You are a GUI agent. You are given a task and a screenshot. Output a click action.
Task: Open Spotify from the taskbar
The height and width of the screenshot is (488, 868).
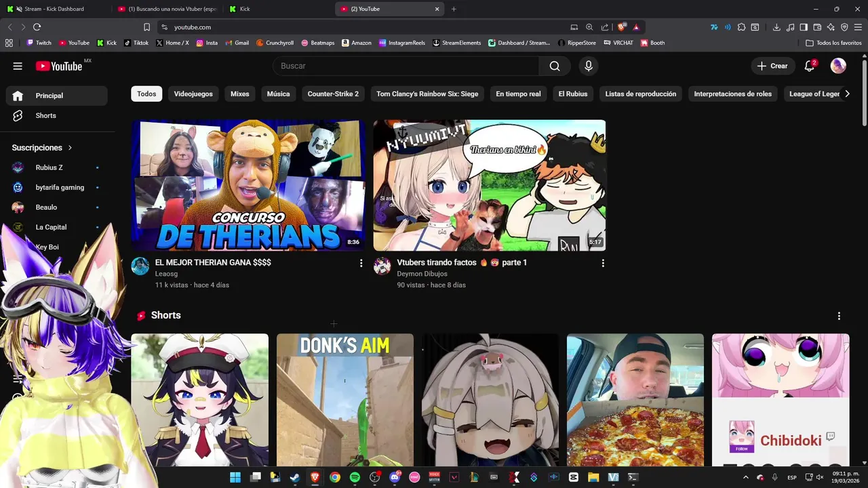(355, 477)
